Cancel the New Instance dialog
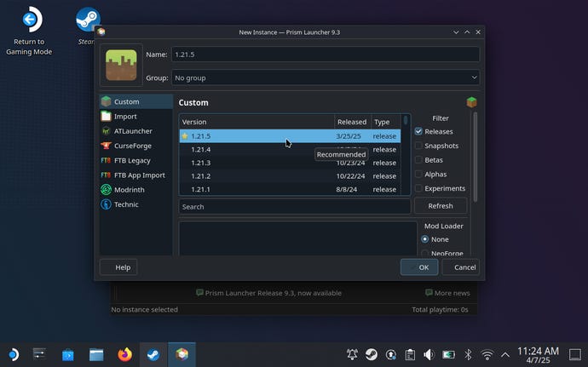588x367 pixels. [x=460, y=267]
